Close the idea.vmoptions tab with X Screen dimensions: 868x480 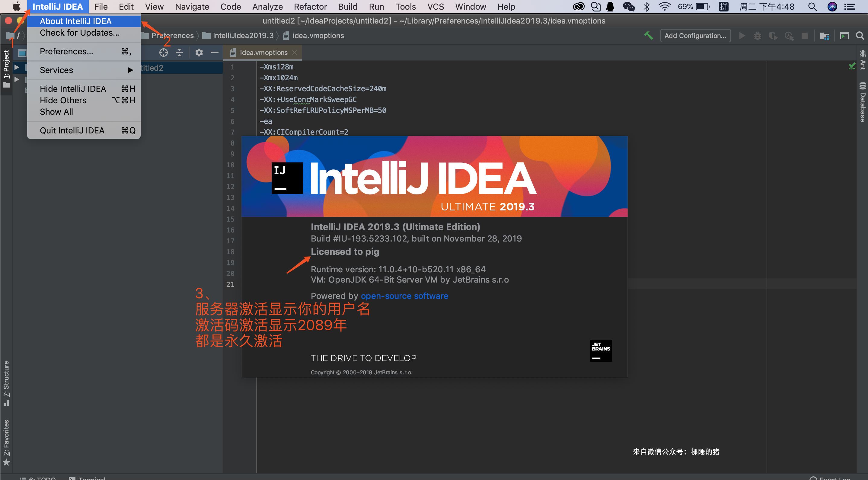click(295, 52)
